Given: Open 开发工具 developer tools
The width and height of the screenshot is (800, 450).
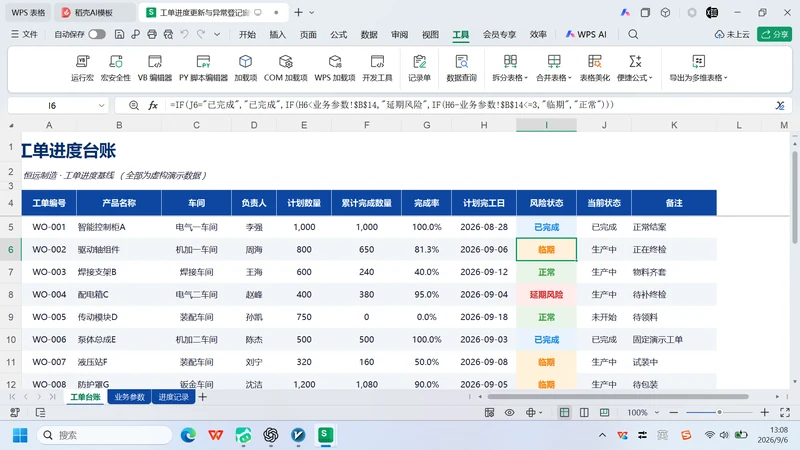Looking at the screenshot, I should 377,68.
